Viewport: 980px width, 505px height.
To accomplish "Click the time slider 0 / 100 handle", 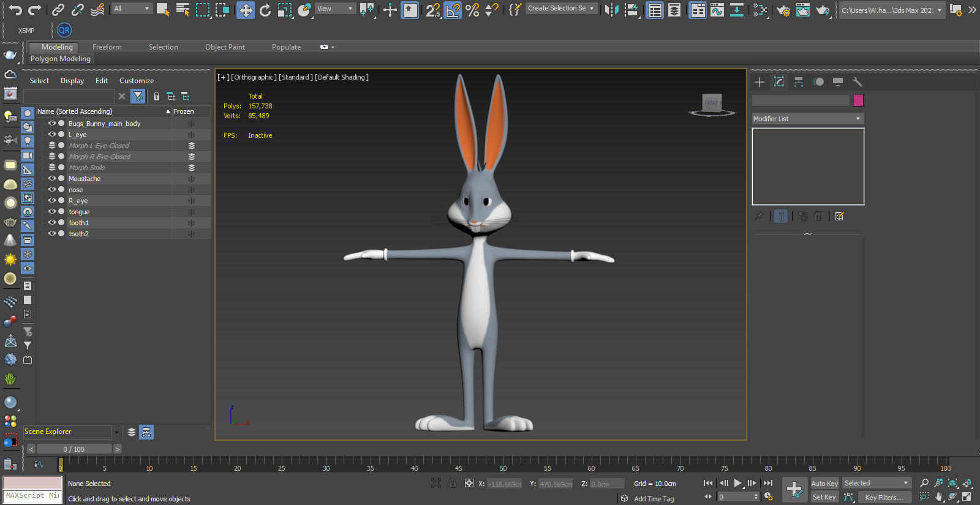I will point(74,449).
